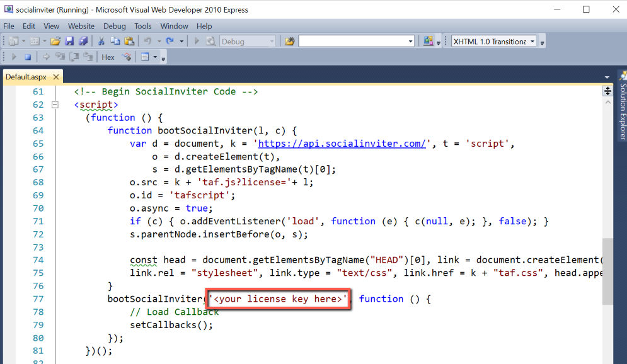Click the debug Windows panel icon
The image size is (627, 364).
pos(145,57)
